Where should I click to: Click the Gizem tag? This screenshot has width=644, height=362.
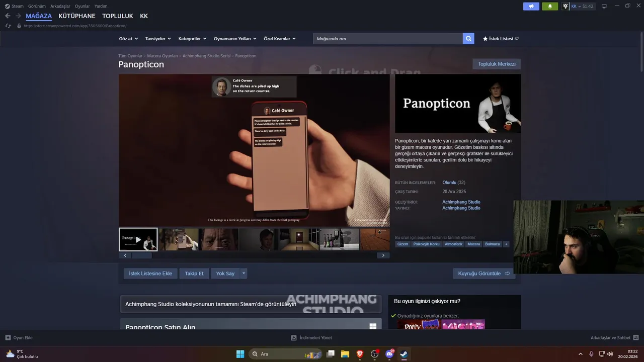point(403,244)
